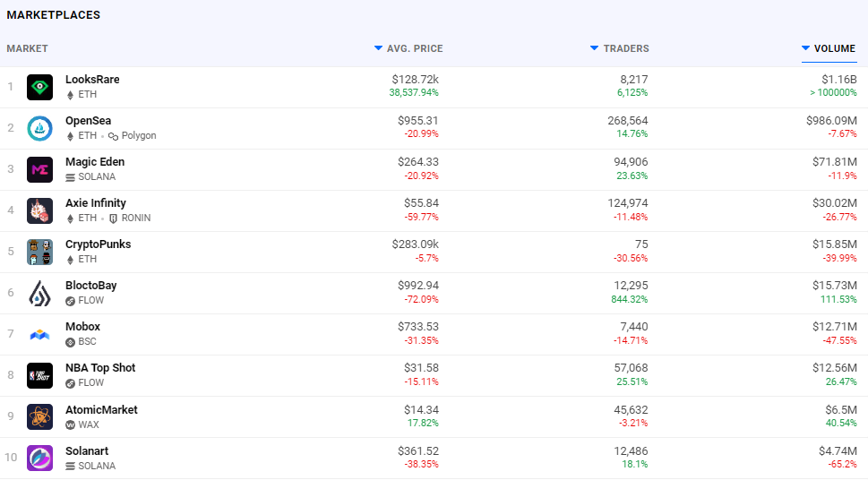Click the ETH chain icon under CryptoPunks
Viewport: 868px width, 480px height.
[x=70, y=260]
